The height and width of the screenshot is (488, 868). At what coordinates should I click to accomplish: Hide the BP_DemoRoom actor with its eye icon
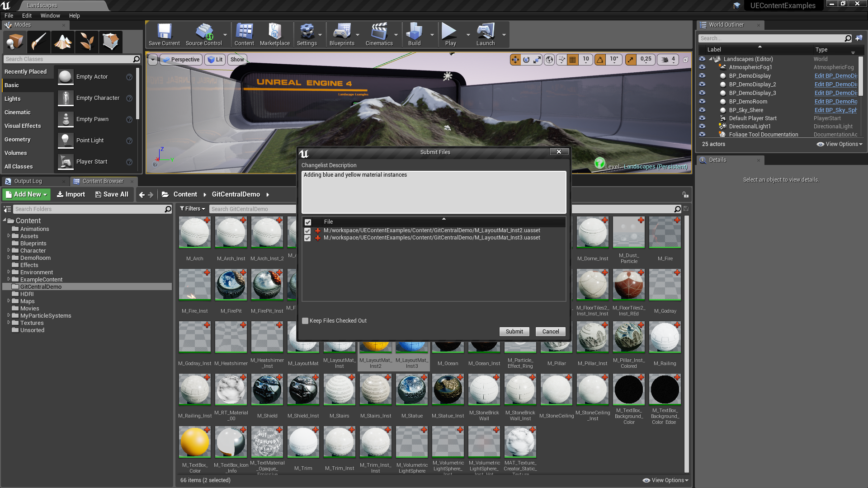coord(702,102)
